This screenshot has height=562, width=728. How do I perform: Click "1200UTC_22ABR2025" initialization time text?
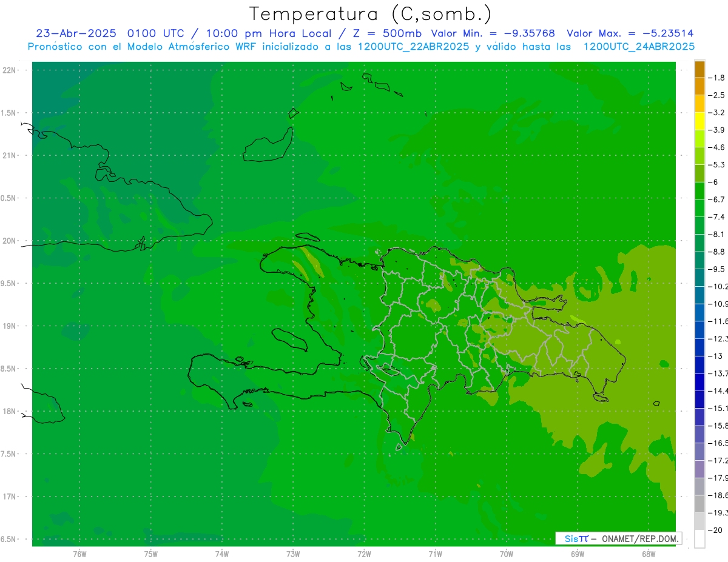[414, 47]
